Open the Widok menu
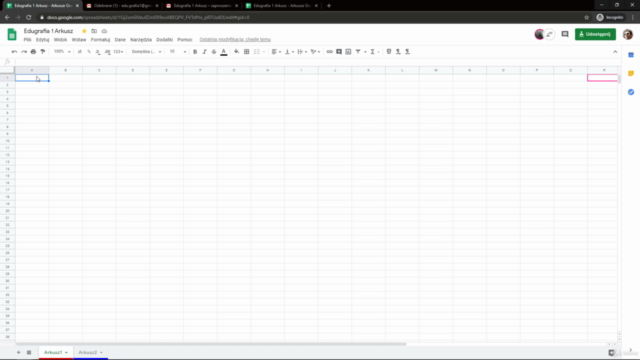Viewport: 640px width, 360px height. pyautogui.click(x=60, y=40)
